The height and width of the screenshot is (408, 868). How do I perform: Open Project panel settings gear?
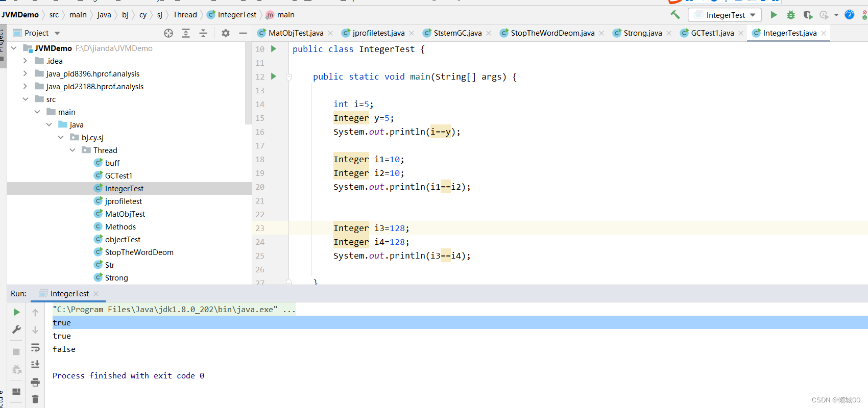tap(226, 33)
